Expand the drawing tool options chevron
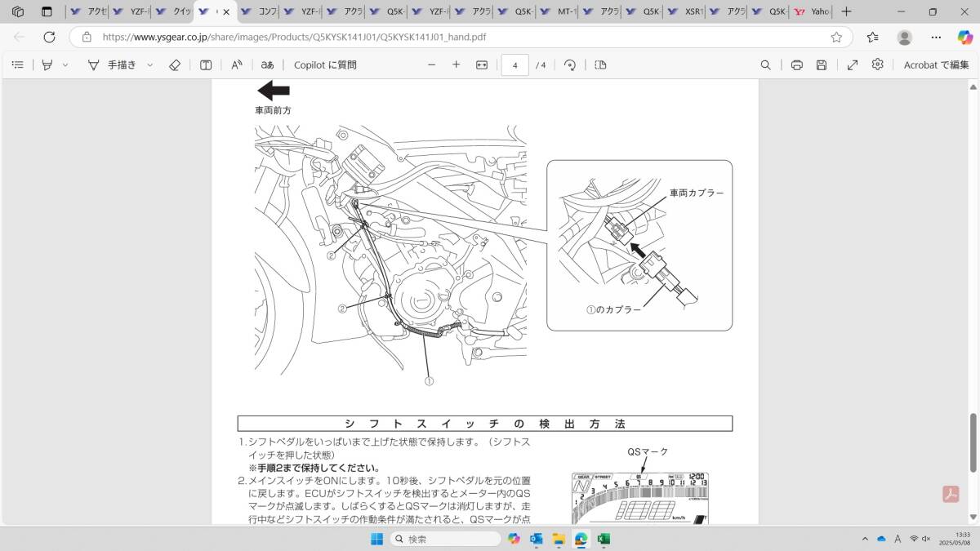This screenshot has width=980, height=551. [149, 64]
